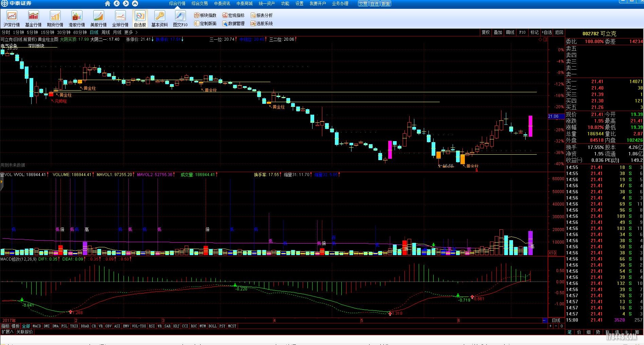Open the 沪深行情 market icon
644x345 pixels.
(x=12, y=19)
